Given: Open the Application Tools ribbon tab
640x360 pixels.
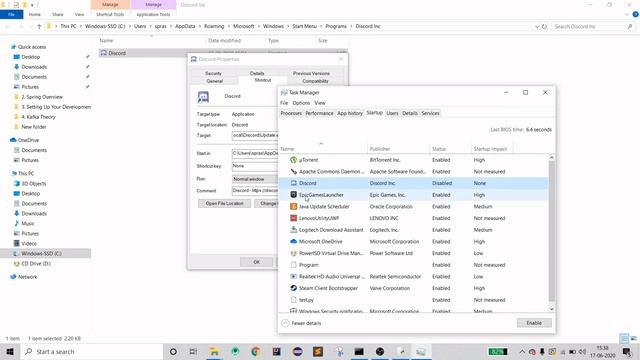Looking at the screenshot, I should click(153, 14).
